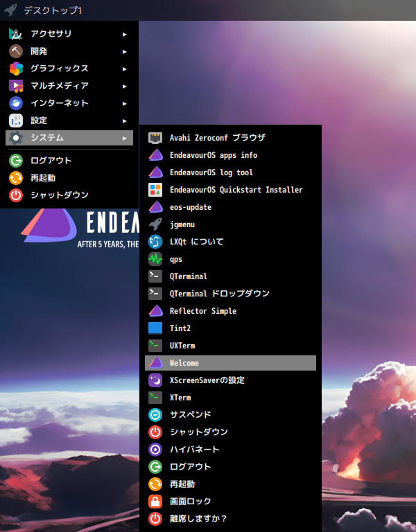Image resolution: width=416 pixels, height=532 pixels.
Task: Click the XScreenSaverの設定 moon icon
Action: coord(155,380)
